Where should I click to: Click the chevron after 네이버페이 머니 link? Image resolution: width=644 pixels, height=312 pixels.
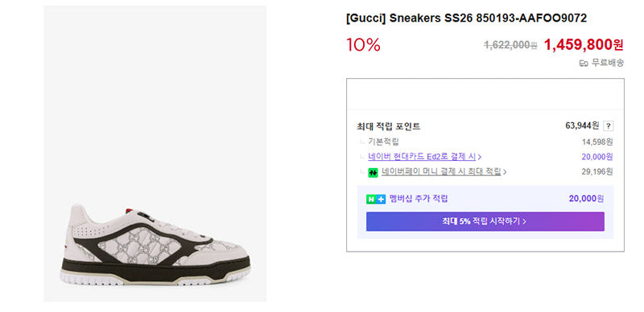pos(505,172)
